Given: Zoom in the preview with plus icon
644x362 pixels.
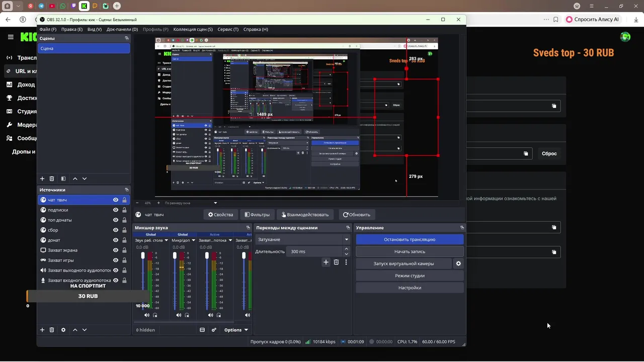Looking at the screenshot, I should click(x=157, y=203).
